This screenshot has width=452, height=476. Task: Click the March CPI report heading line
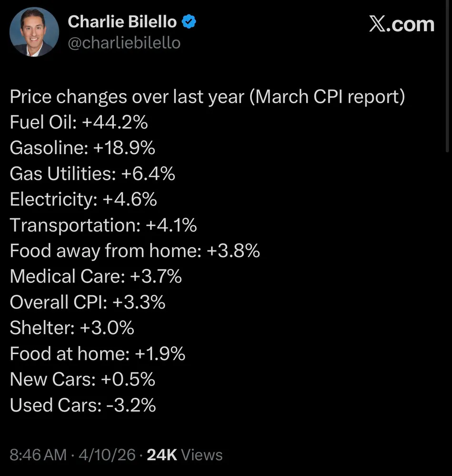coord(208,97)
